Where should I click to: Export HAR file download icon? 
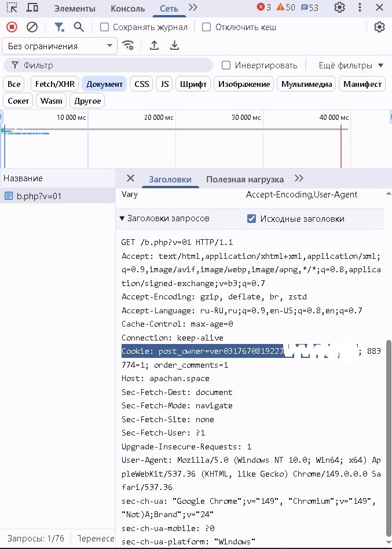click(x=174, y=46)
